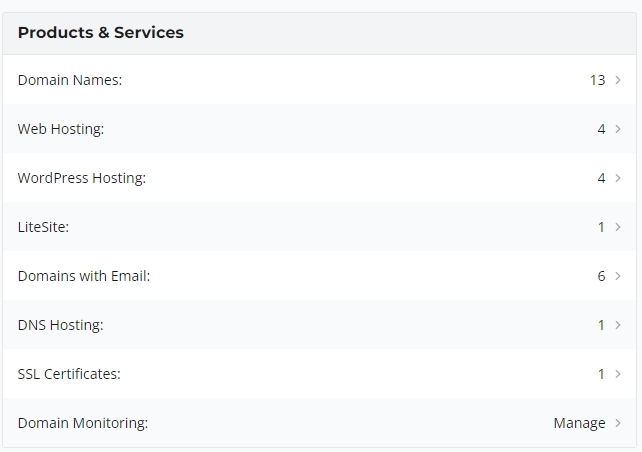Click the Manage link for Domain Monitoring
Viewport: 642px width, 452px height.
tap(579, 423)
